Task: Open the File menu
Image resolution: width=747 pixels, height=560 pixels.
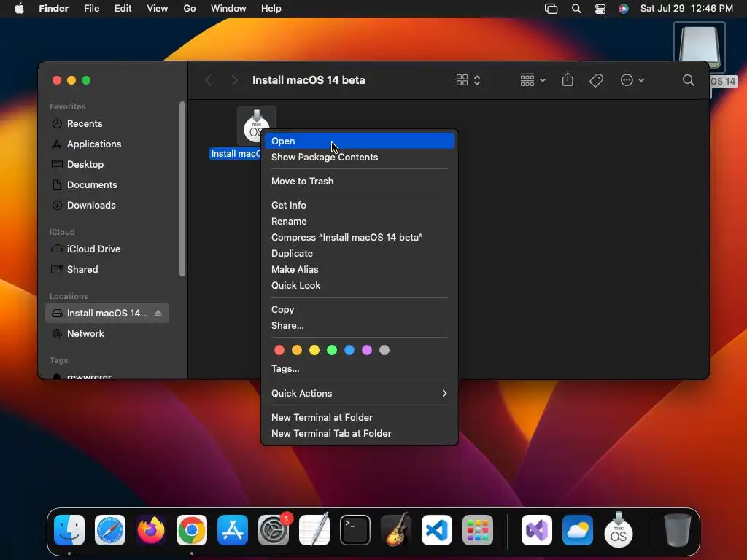Action: (91, 9)
